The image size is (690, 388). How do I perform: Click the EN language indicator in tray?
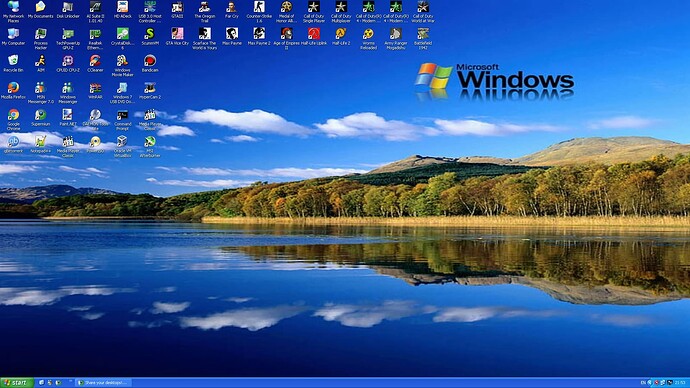(x=643, y=383)
